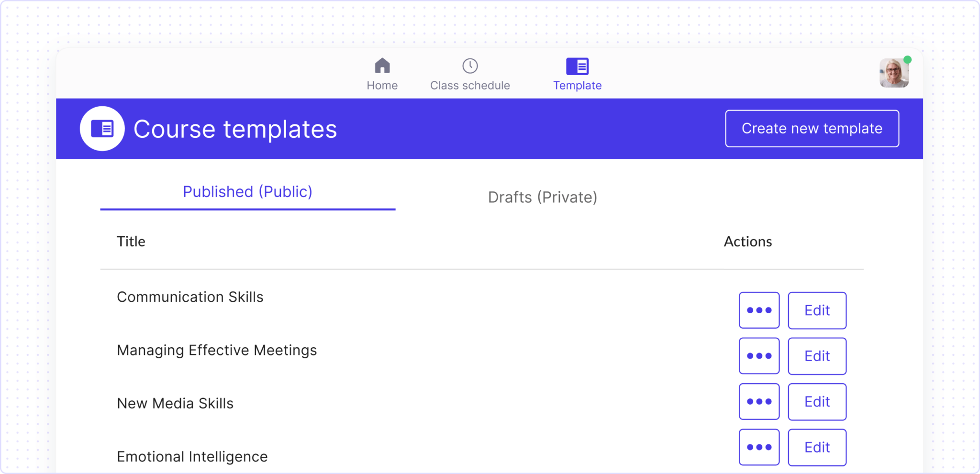980x474 pixels.
Task: Open actions menu for Communication Skills
Action: point(759,310)
